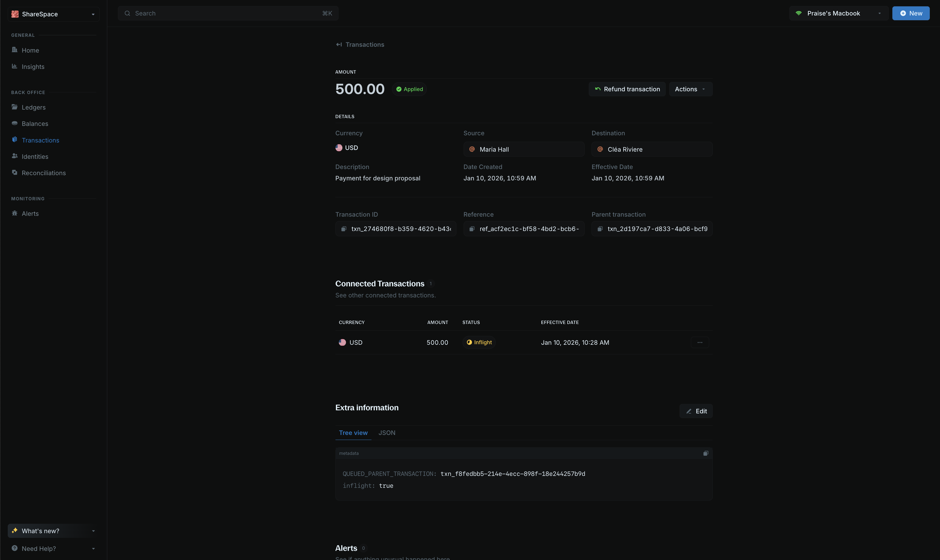Click the Refund transaction button
This screenshot has width=940, height=560.
(x=627, y=89)
